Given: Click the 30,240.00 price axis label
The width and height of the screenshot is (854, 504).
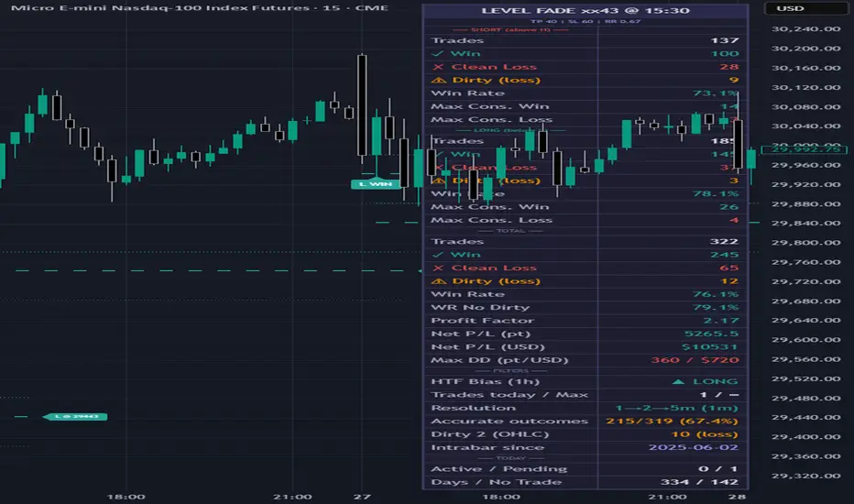Looking at the screenshot, I should (805, 29).
